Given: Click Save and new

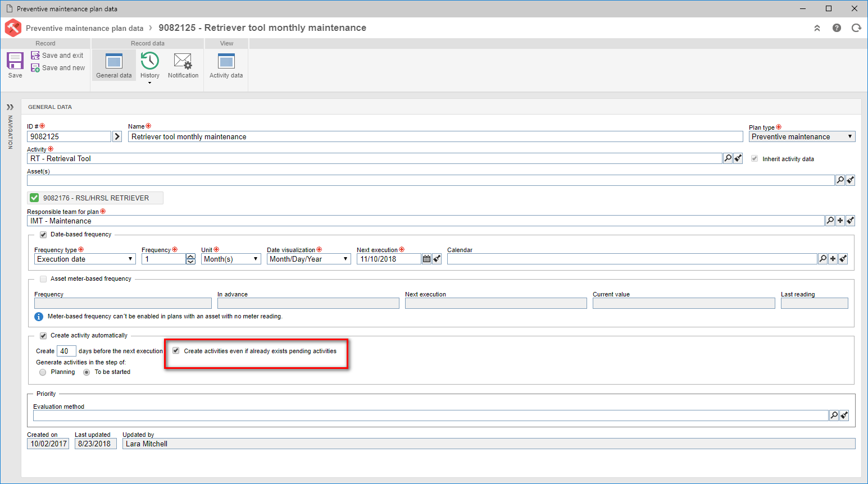Looking at the screenshot, I should tap(58, 68).
